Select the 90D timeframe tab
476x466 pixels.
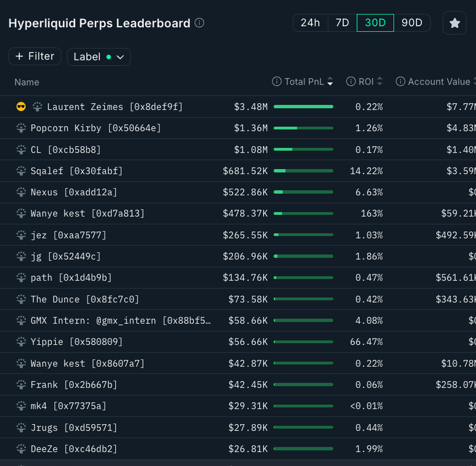[x=412, y=23]
